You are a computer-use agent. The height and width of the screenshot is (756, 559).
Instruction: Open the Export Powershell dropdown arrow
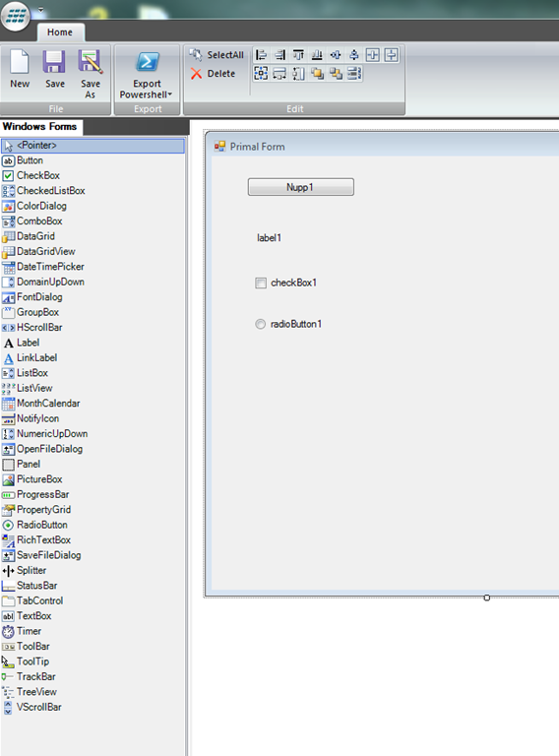(169, 94)
